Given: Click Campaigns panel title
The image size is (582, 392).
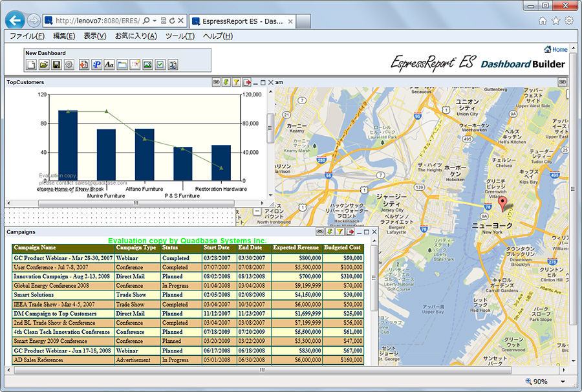Looking at the screenshot, I should tap(21, 232).
